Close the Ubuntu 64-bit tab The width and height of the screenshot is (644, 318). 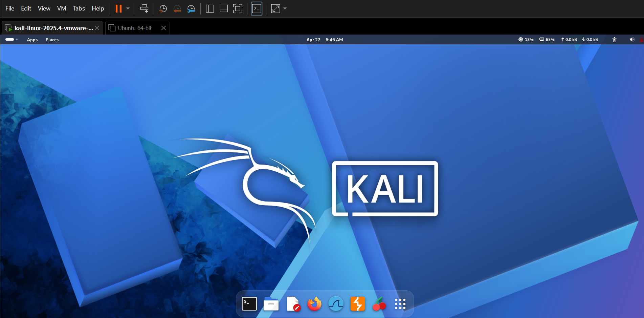point(163,28)
